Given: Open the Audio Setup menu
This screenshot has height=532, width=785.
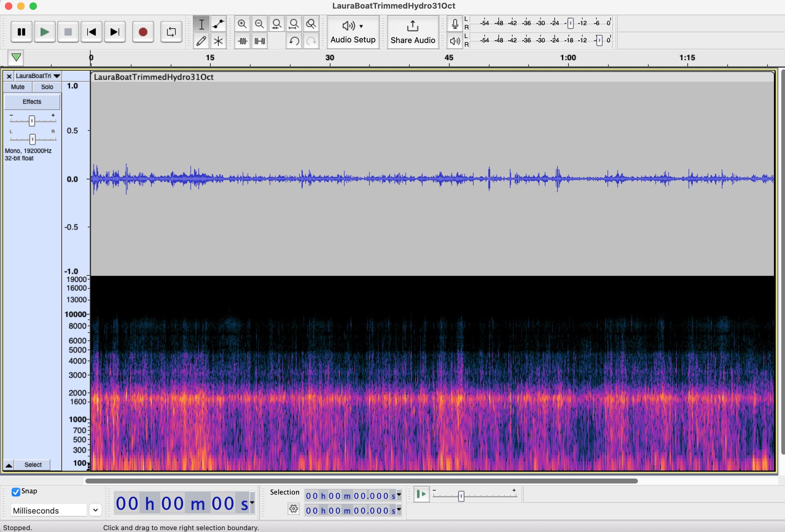Looking at the screenshot, I should (x=353, y=32).
